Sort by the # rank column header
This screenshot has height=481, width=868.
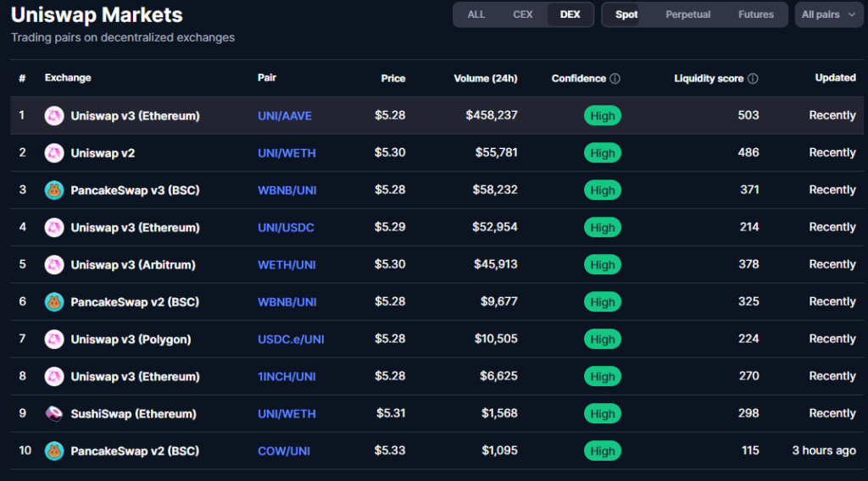22,79
